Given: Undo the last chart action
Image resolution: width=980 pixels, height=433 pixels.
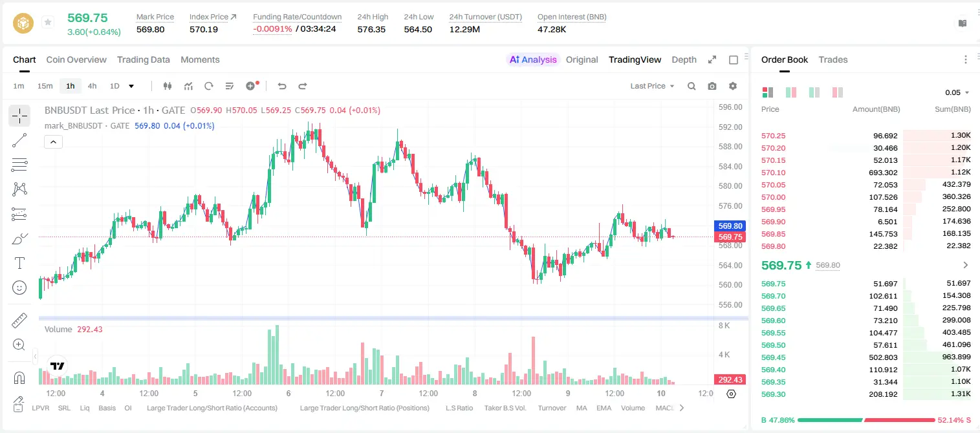Looking at the screenshot, I should 281,86.
